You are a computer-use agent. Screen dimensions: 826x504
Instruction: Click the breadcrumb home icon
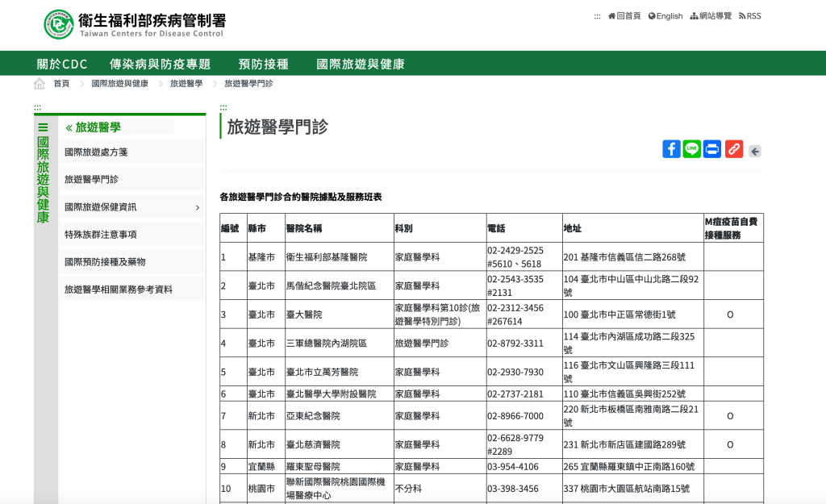click(x=40, y=84)
